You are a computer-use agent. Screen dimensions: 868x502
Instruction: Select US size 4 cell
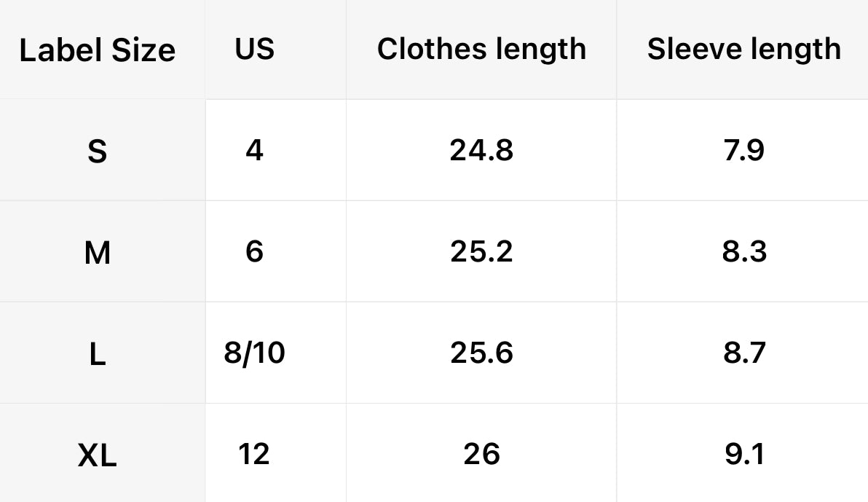(x=255, y=150)
